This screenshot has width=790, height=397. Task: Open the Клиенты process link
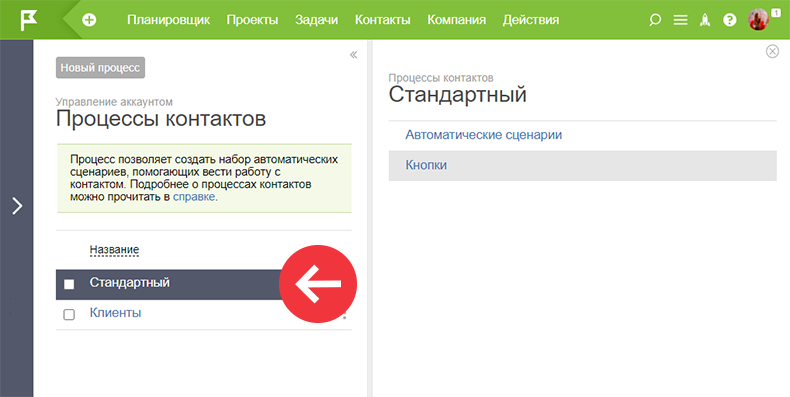click(x=115, y=312)
